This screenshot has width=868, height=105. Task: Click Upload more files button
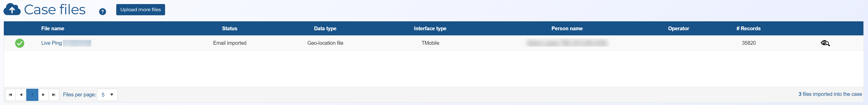[x=141, y=10]
